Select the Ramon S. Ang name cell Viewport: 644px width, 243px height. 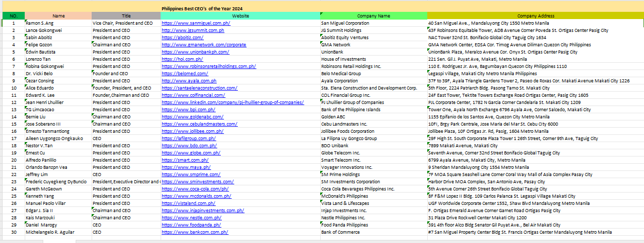pyautogui.click(x=58, y=23)
